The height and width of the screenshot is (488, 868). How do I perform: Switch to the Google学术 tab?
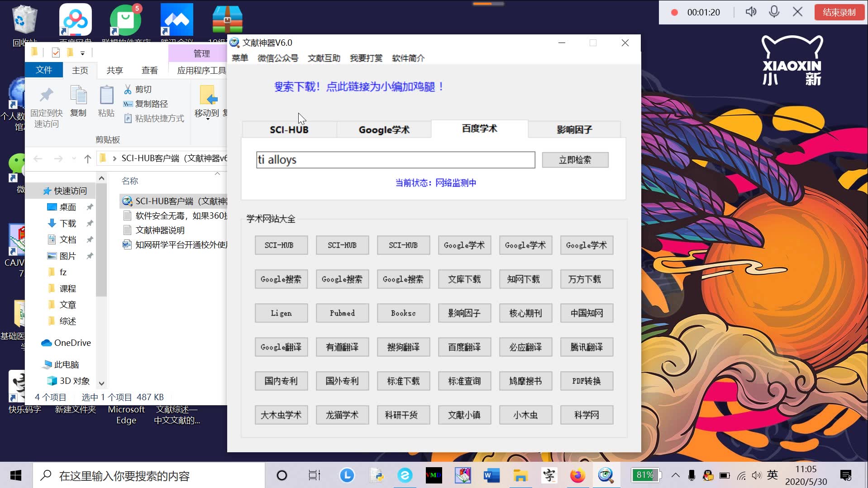[384, 129]
